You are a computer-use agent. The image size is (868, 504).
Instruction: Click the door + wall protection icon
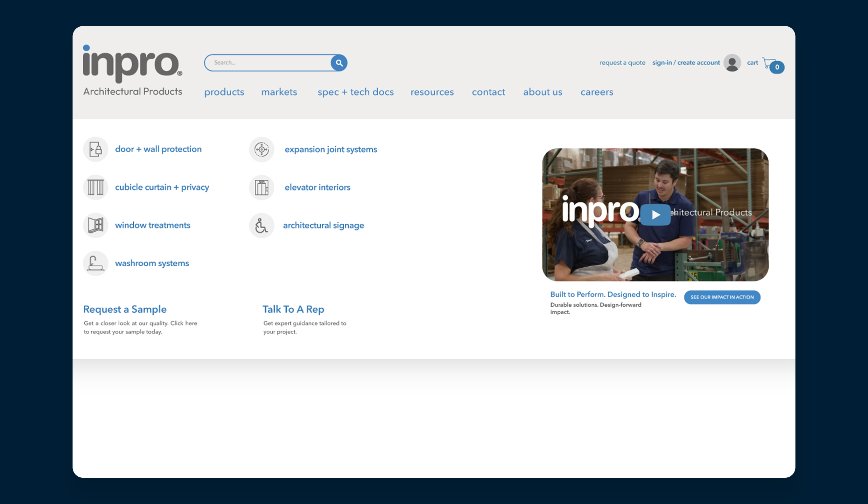click(x=96, y=149)
